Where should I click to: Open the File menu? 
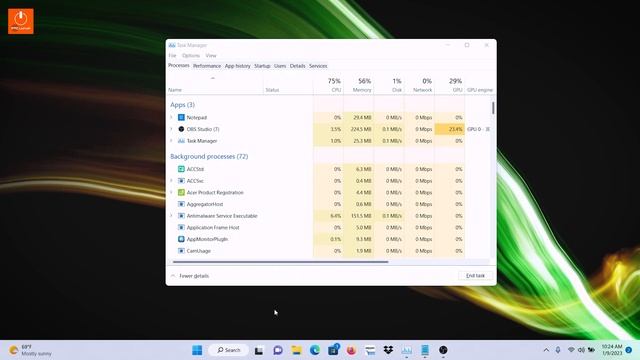click(173, 56)
